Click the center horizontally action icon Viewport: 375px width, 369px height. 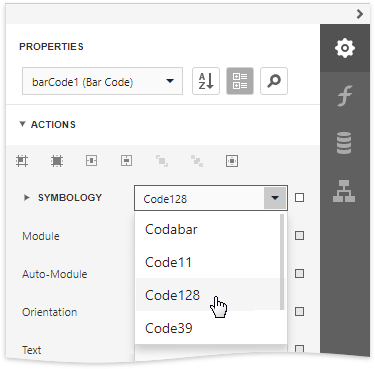click(92, 161)
